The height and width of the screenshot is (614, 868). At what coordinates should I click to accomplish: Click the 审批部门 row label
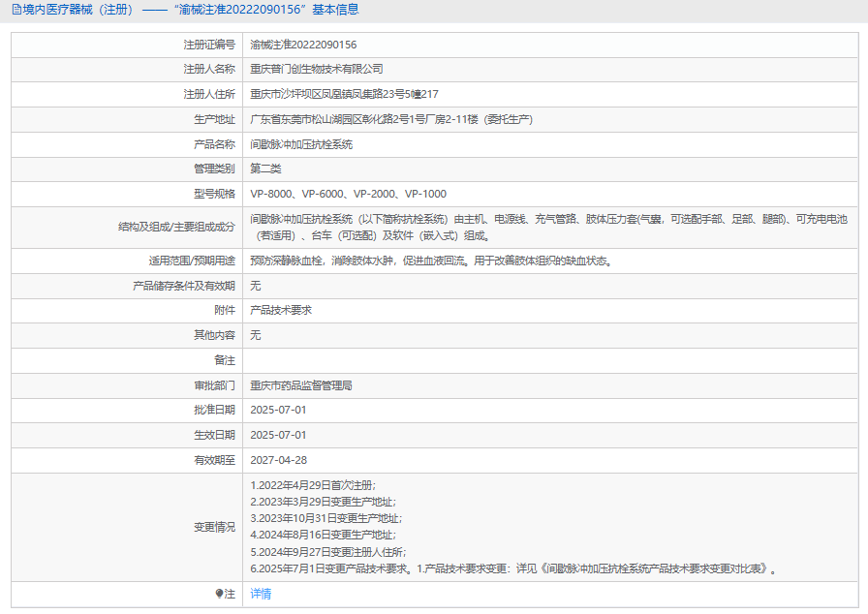[x=214, y=385]
